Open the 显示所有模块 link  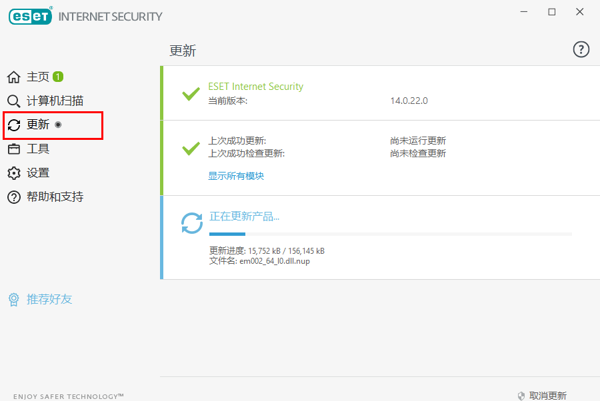pos(236,175)
